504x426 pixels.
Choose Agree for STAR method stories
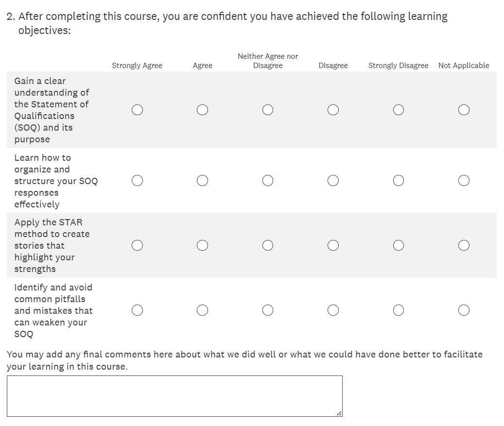202,245
